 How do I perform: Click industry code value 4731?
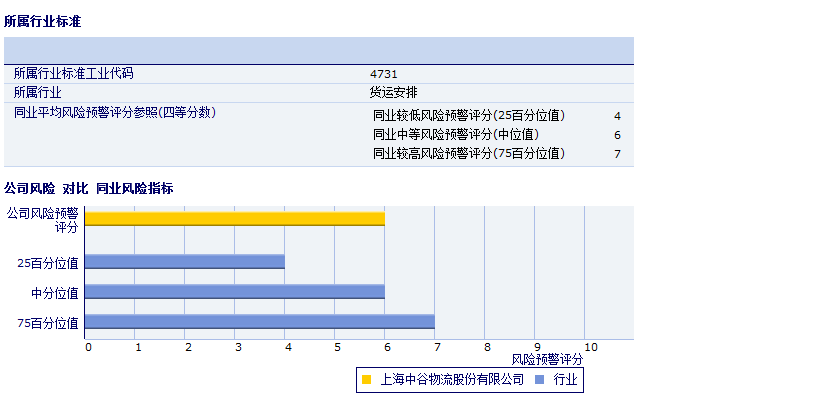[384, 74]
